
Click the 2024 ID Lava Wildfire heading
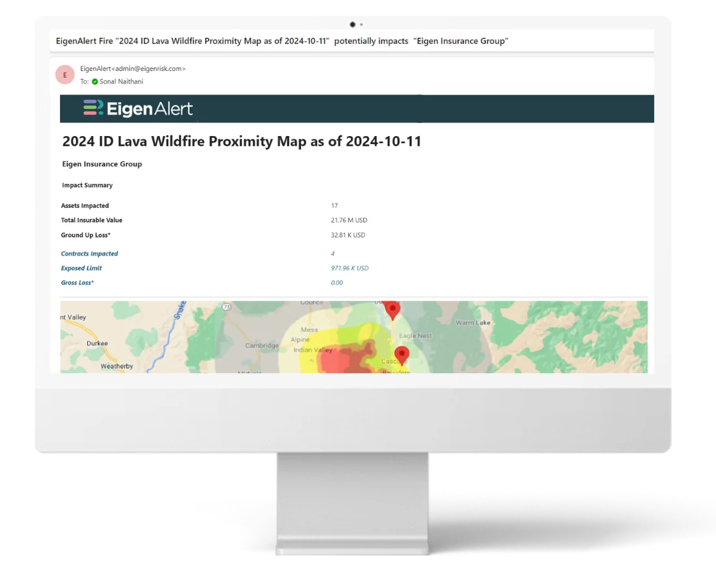coord(241,141)
